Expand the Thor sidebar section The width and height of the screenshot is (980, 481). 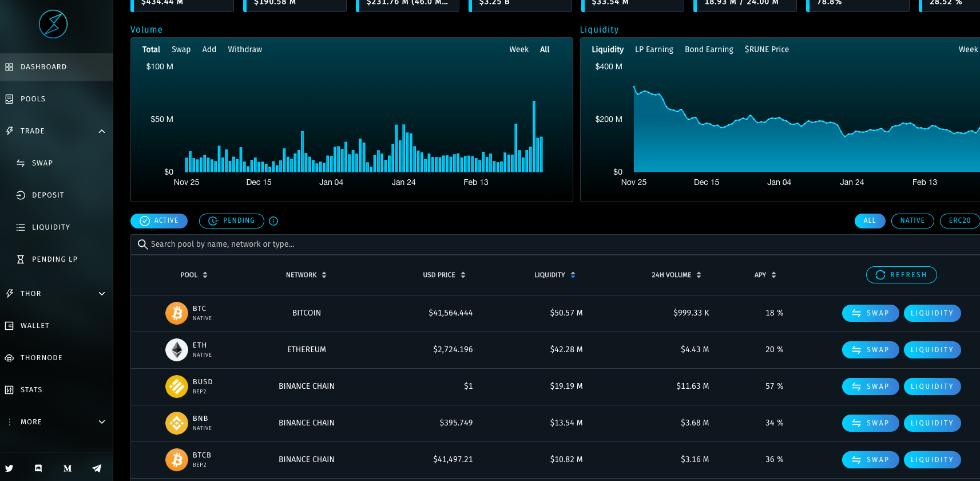point(102,294)
